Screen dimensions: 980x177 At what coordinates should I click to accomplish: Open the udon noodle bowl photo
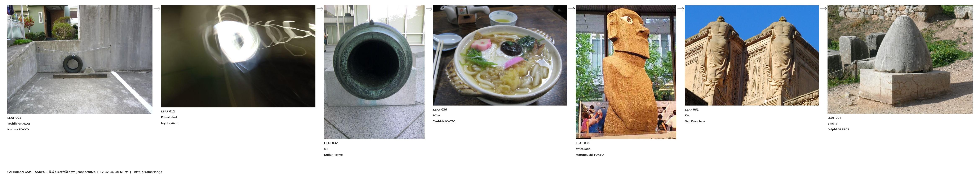pos(500,55)
